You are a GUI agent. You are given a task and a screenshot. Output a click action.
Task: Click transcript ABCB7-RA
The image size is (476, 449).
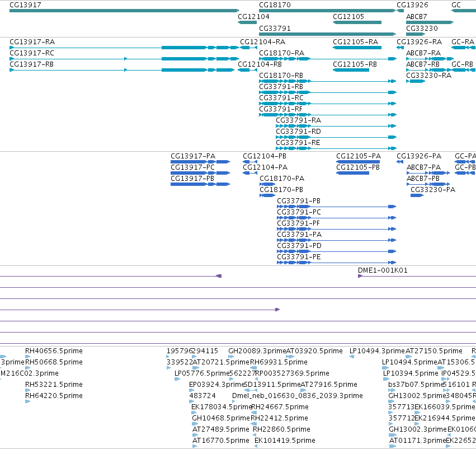point(430,59)
